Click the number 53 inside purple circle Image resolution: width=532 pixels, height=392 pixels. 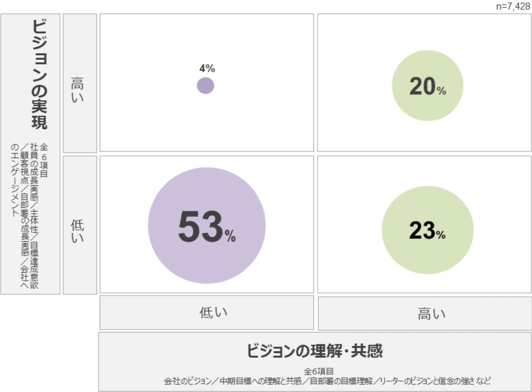200,226
